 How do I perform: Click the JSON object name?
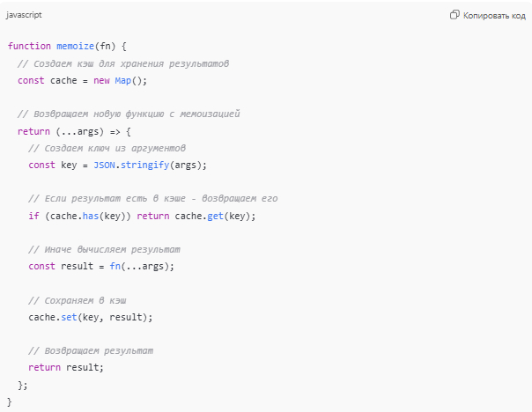[104, 165]
